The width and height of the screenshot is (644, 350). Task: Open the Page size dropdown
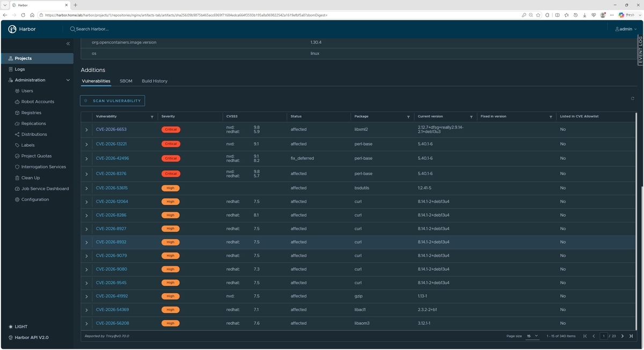[x=532, y=336]
